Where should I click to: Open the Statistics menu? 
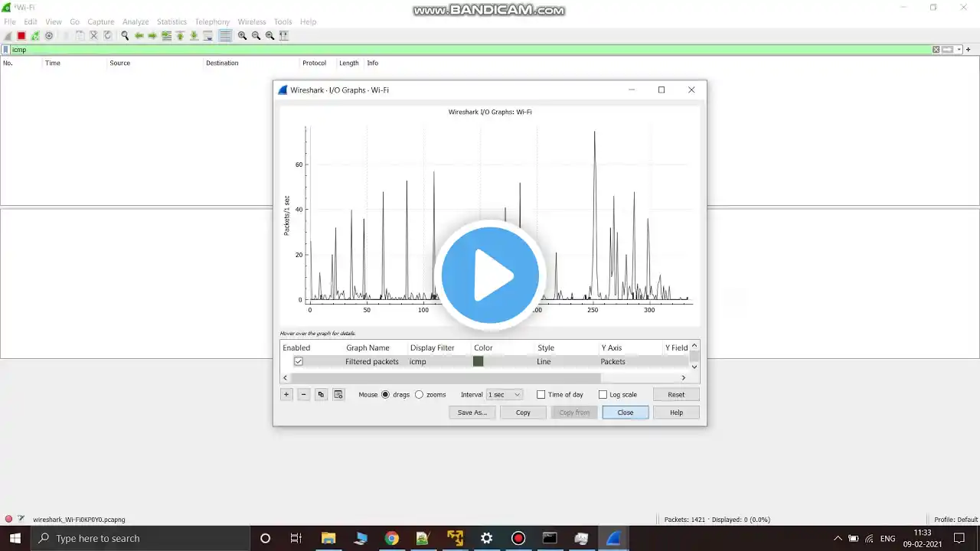click(171, 22)
